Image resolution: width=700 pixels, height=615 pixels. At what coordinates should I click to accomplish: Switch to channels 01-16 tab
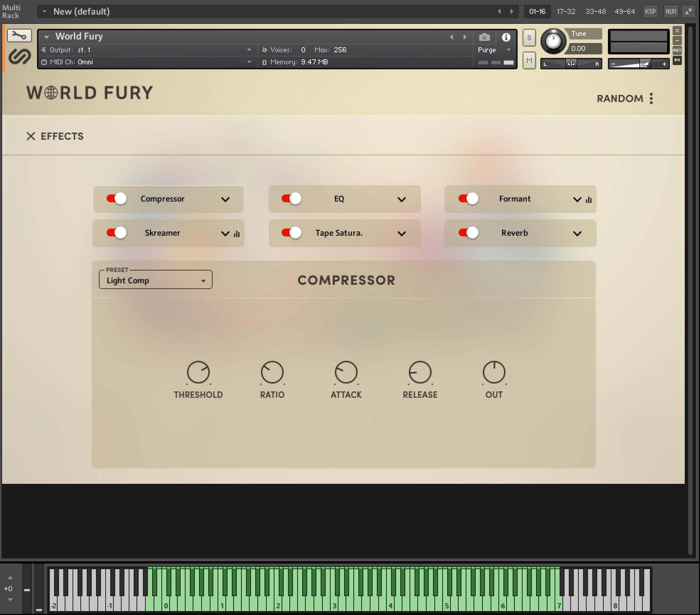coord(537,11)
